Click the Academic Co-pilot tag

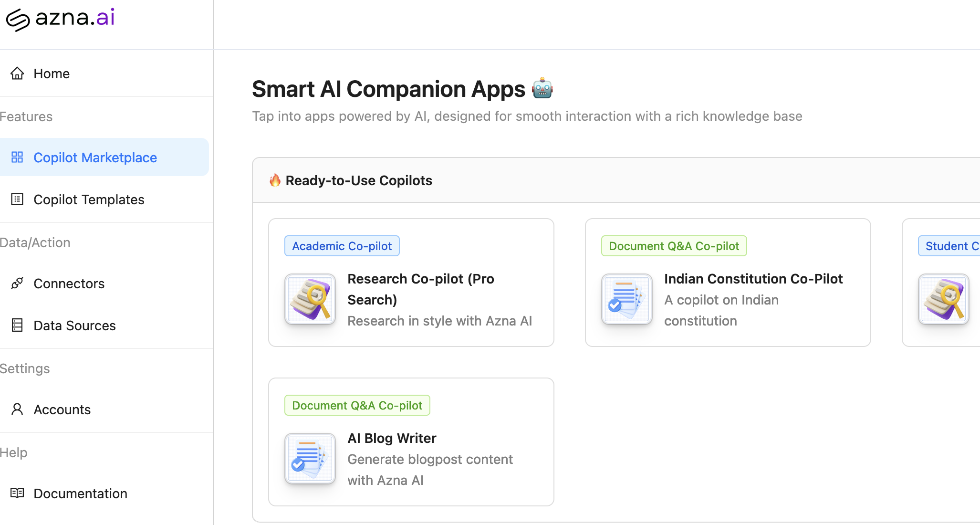coord(342,246)
